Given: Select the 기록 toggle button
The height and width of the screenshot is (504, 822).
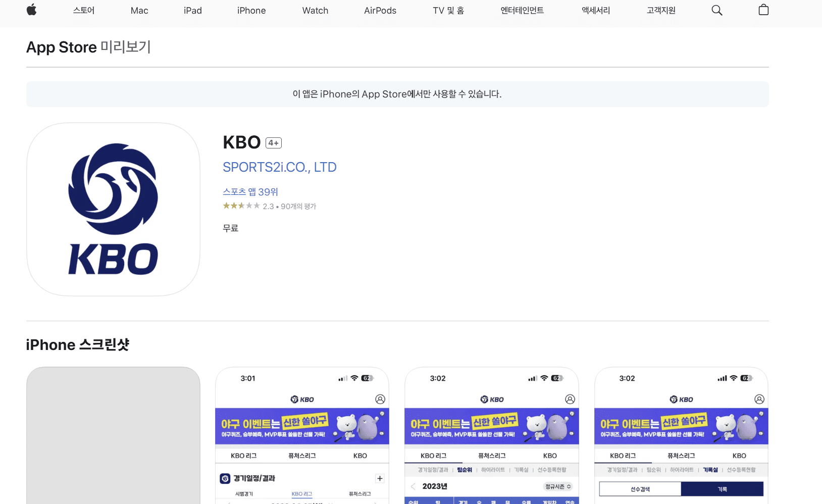Looking at the screenshot, I should click(x=723, y=489).
